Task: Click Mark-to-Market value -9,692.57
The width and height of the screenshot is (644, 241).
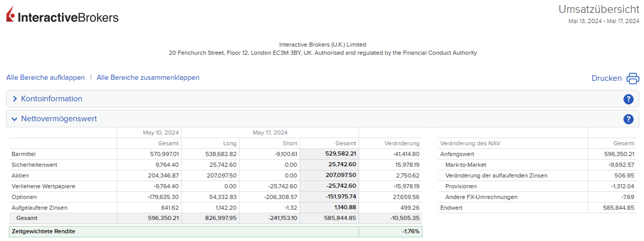Action: click(x=621, y=165)
